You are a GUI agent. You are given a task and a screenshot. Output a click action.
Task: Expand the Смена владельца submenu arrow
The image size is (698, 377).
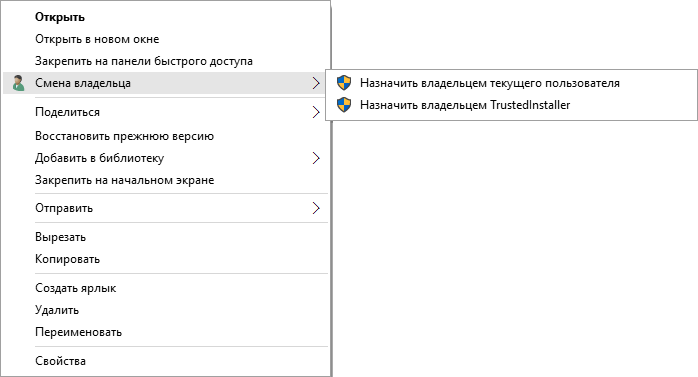(x=316, y=83)
